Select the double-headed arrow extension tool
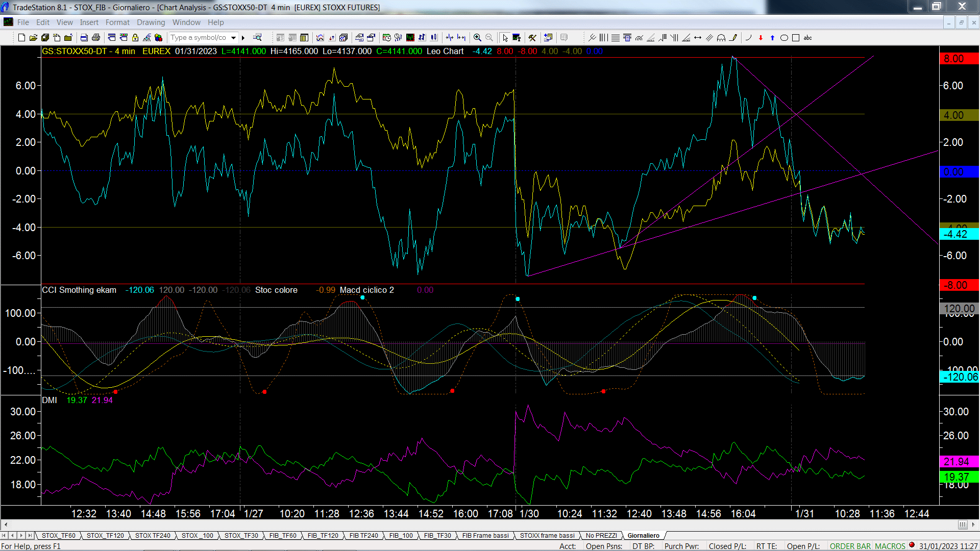980x551 pixels. [x=698, y=38]
